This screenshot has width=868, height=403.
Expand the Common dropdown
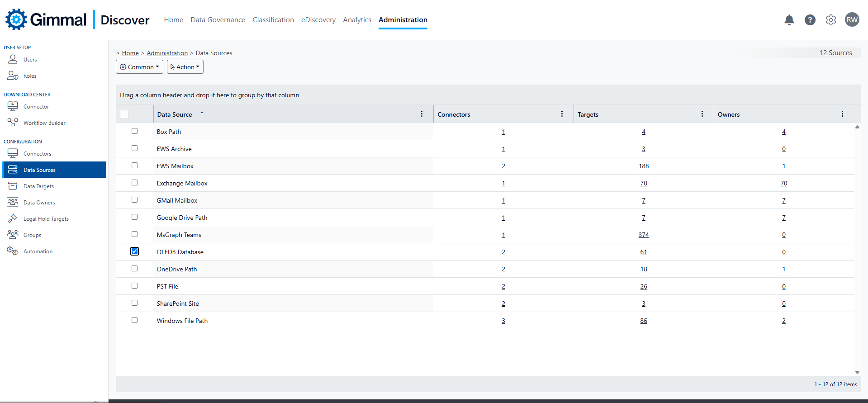(x=139, y=67)
